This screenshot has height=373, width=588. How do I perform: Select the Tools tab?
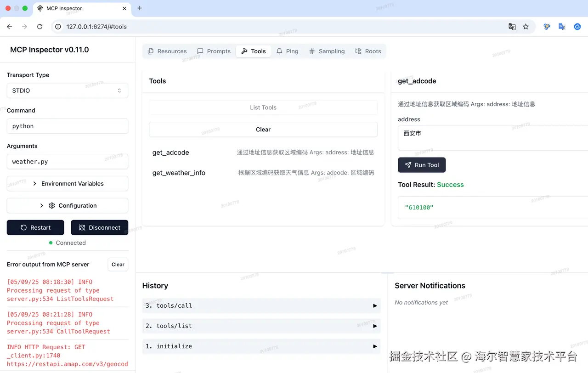[254, 51]
